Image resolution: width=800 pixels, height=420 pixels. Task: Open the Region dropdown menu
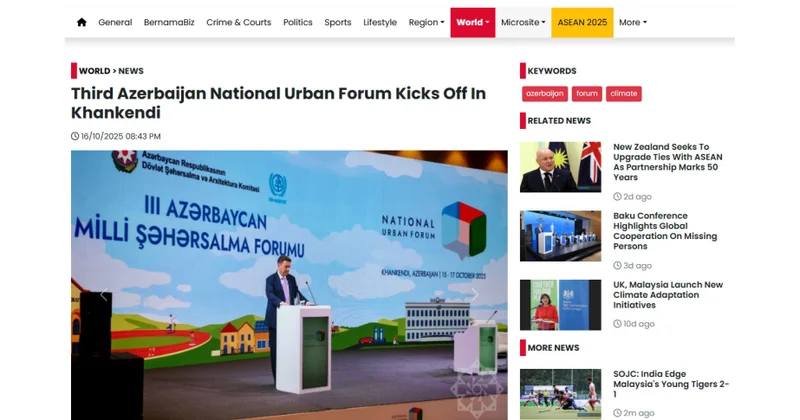pyautogui.click(x=426, y=22)
